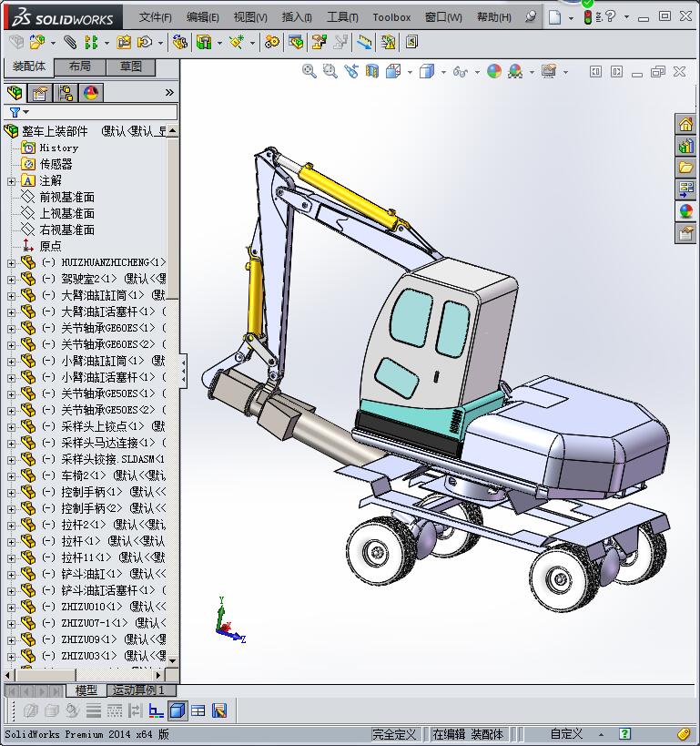Switch to the 草图 tab
Image resolution: width=700 pixels, height=746 pixels.
[131, 66]
